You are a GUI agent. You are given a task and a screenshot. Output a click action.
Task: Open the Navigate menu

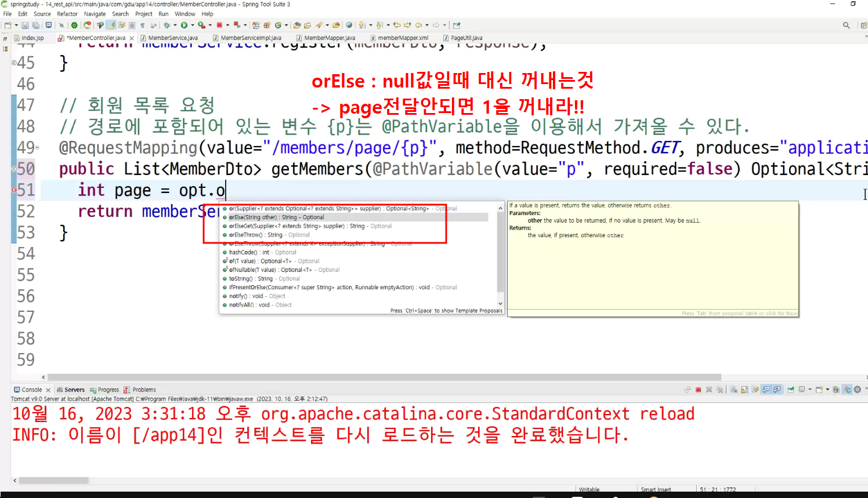(x=95, y=14)
